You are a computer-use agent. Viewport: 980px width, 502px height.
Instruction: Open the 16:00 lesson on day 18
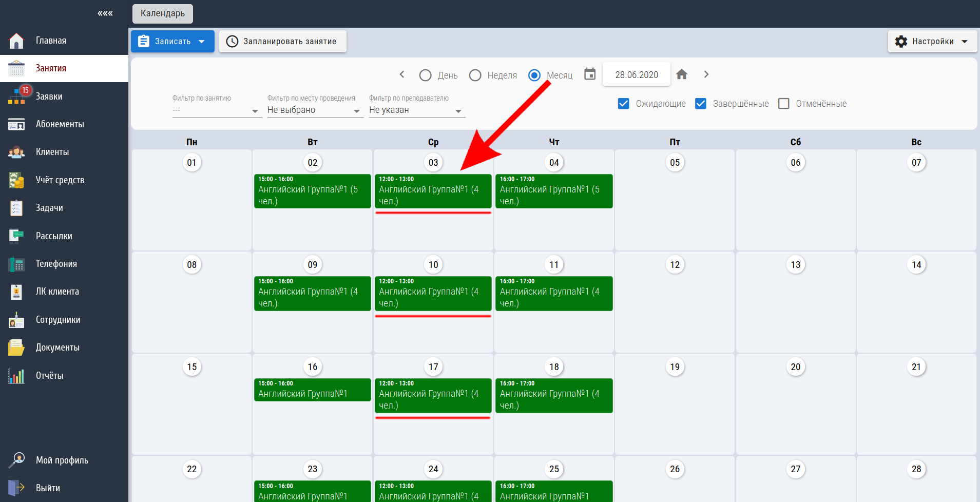554,396
